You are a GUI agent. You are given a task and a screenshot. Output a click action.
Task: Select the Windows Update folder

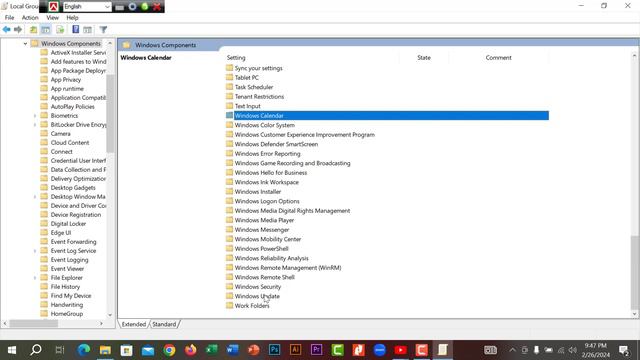pos(257,296)
